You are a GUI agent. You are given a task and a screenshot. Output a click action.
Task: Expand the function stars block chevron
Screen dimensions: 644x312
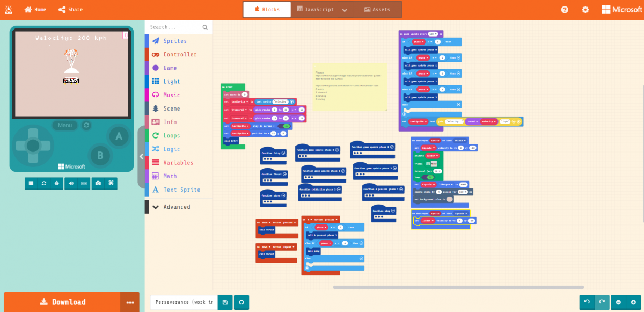283,195
